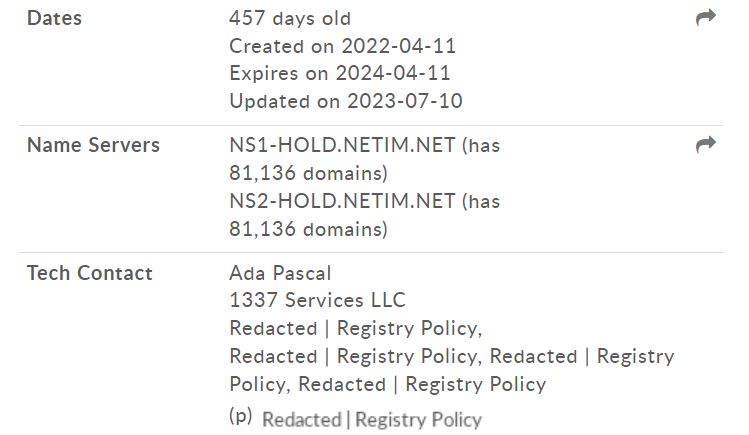The height and width of the screenshot is (435, 749).
Task: Open NS1-HOLD.NETIM.NET name server
Action: pyautogui.click(x=342, y=145)
